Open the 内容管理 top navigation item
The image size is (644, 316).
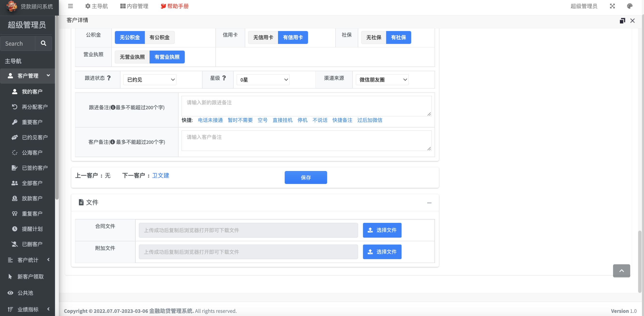coord(134,6)
